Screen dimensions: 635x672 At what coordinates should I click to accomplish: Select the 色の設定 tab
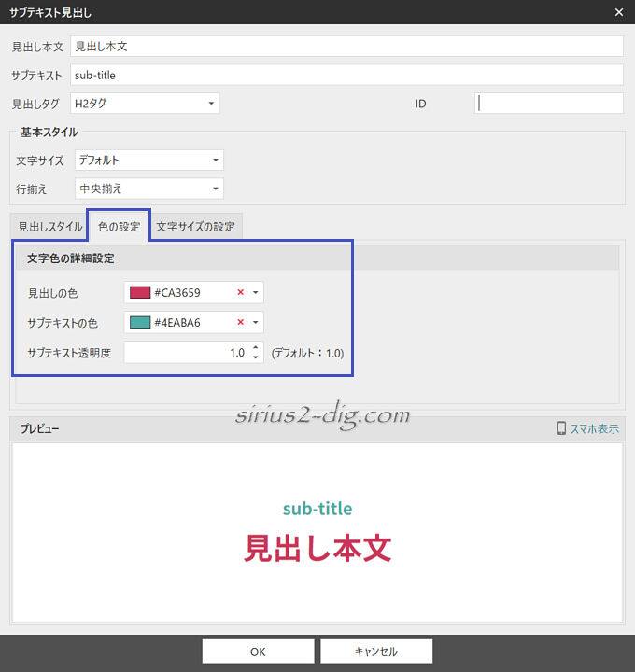tap(119, 227)
